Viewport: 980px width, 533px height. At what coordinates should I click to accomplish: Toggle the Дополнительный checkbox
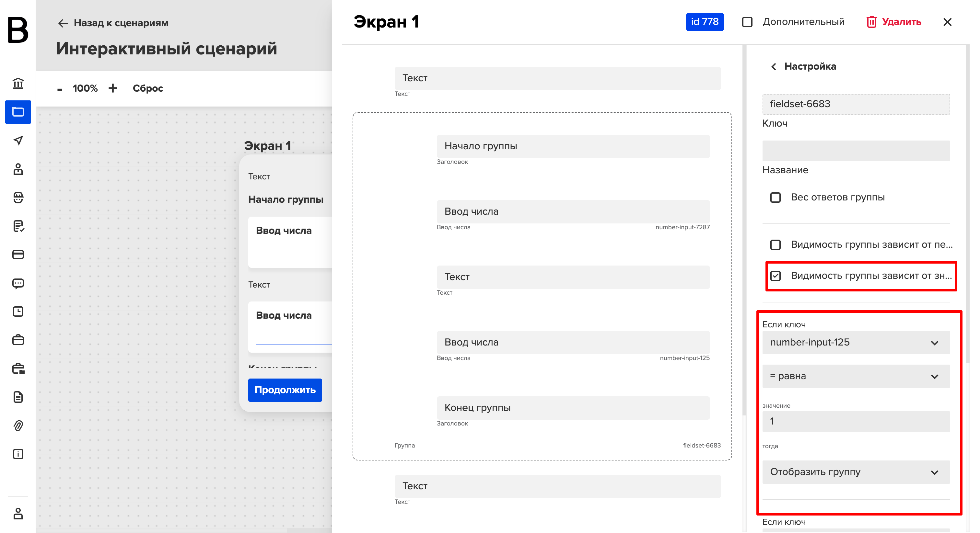[747, 22]
